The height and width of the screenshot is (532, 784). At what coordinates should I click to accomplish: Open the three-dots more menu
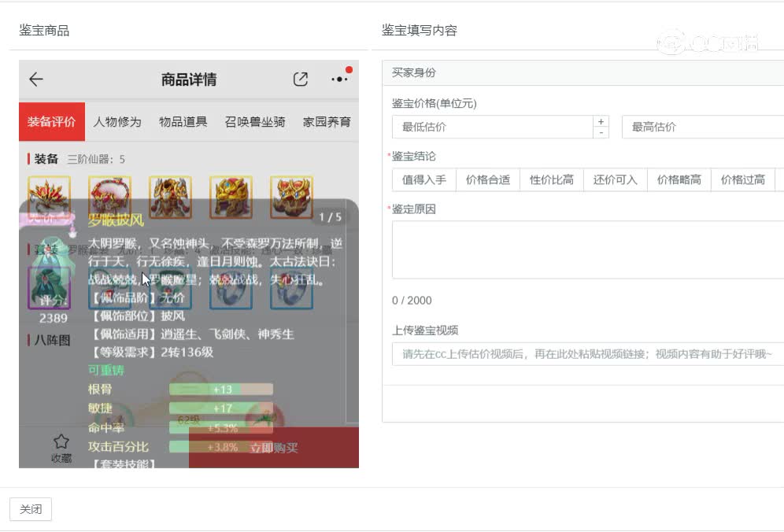tap(339, 79)
